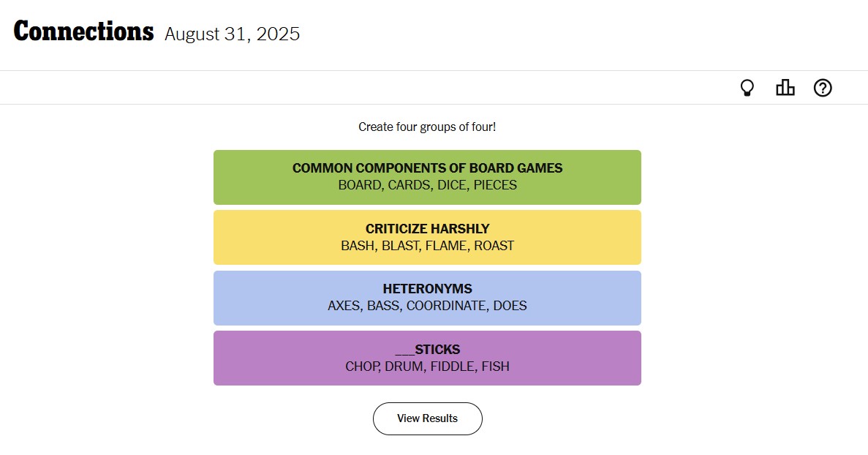This screenshot has width=868, height=455.
Task: Select the yellow "Criticize Harshly" heading
Action: point(427,229)
